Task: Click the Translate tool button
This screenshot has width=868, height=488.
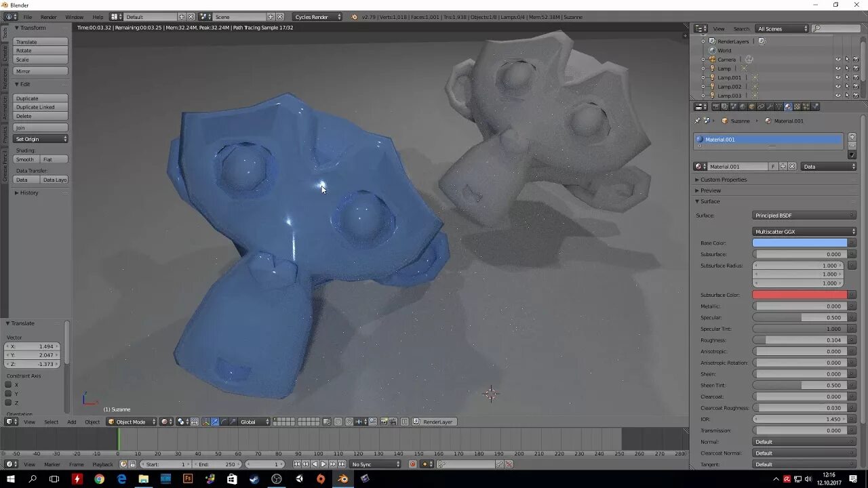Action: (41, 42)
